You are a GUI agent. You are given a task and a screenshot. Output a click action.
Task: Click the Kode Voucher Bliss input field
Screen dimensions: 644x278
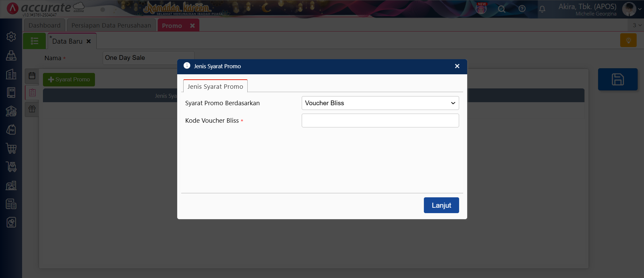tap(380, 121)
